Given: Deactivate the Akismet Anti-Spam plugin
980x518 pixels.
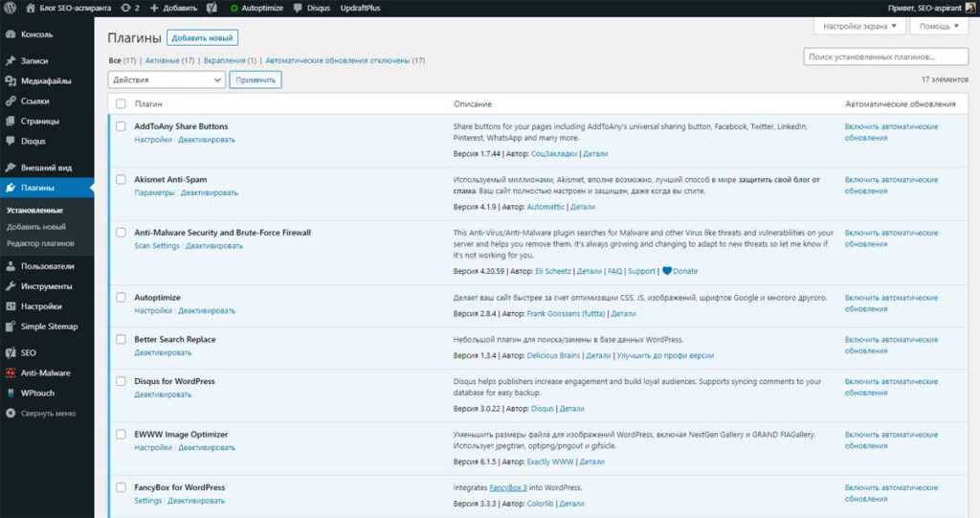Looking at the screenshot, I should 209,192.
